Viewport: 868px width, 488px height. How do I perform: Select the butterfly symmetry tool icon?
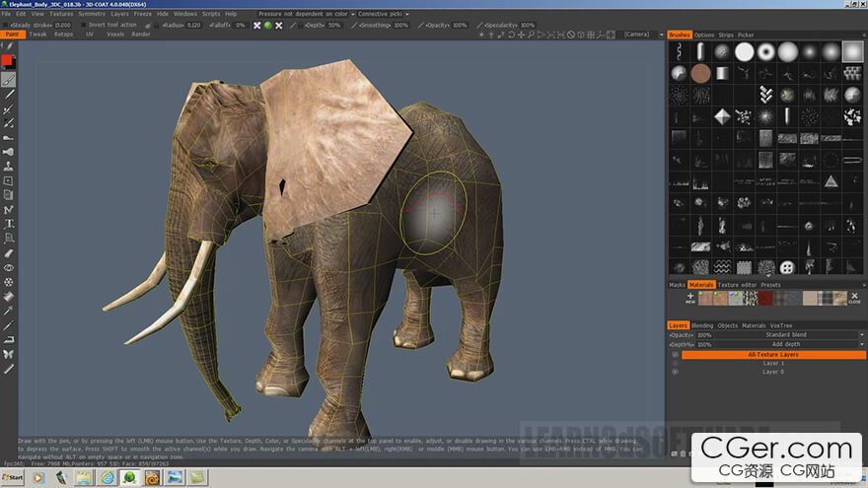coord(8,354)
